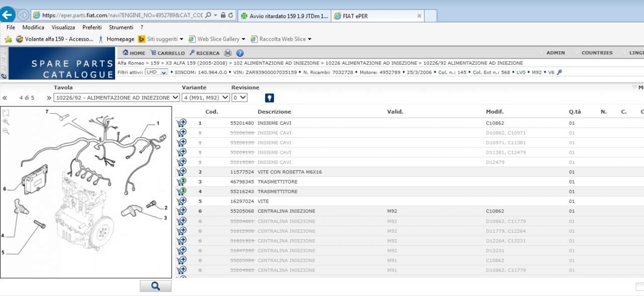
Task: Open the Preferiti menu
Action: [x=92, y=27]
